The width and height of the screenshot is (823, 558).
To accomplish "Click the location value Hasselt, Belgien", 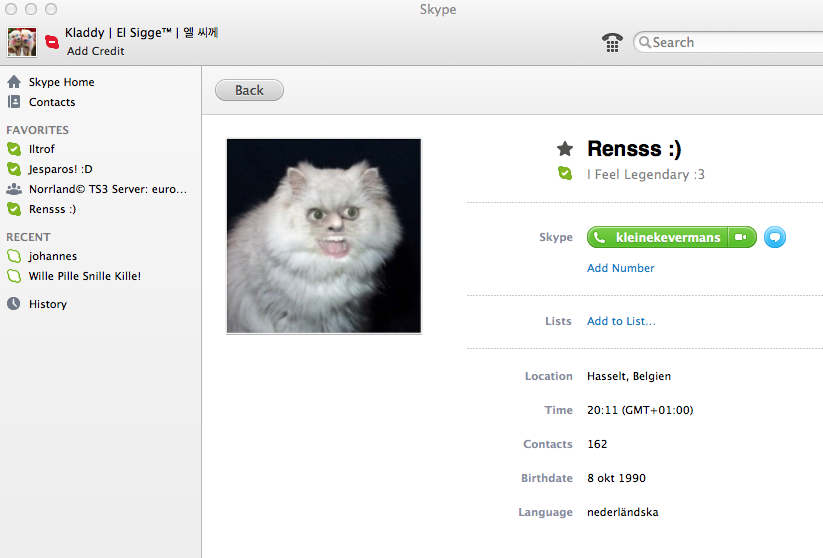I will pos(629,376).
